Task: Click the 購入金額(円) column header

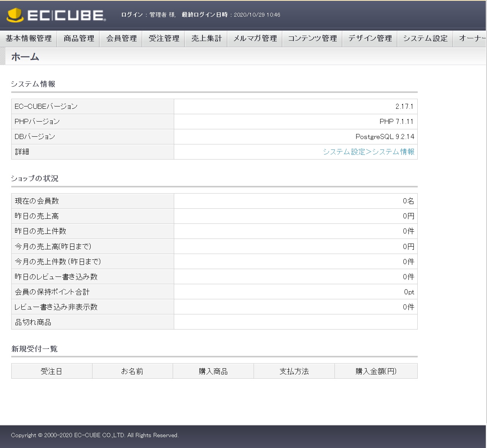Action: click(376, 371)
